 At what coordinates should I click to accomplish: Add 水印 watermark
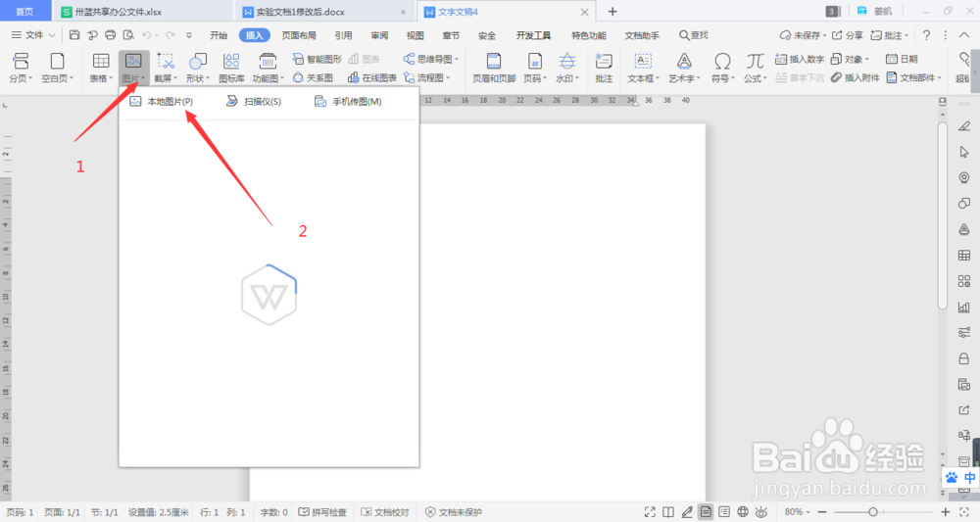click(x=567, y=68)
